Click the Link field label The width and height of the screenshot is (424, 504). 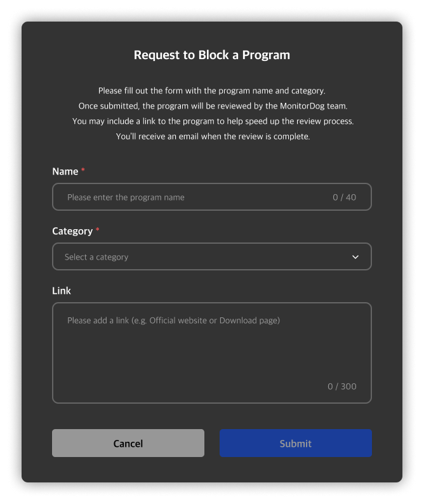pos(62,291)
